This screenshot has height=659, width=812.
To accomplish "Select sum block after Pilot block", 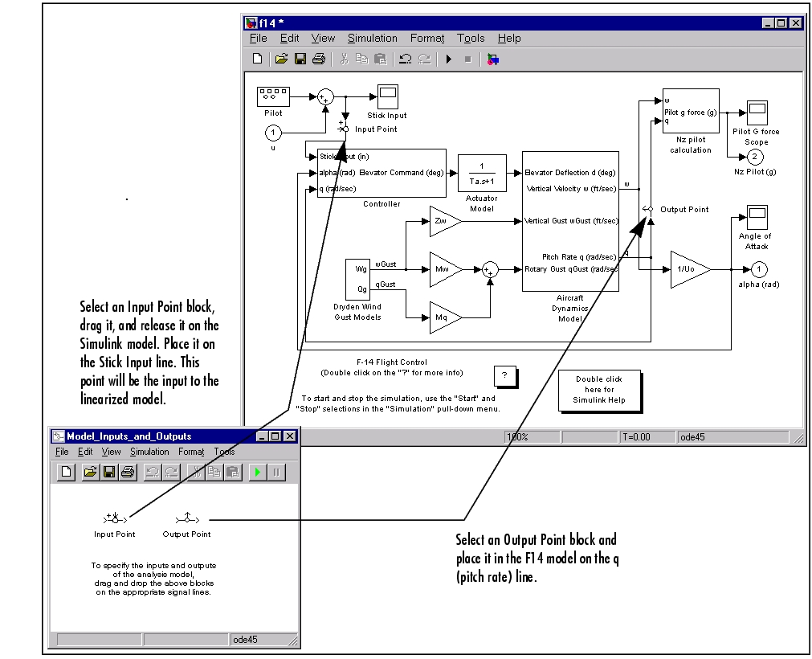I will click(x=325, y=97).
